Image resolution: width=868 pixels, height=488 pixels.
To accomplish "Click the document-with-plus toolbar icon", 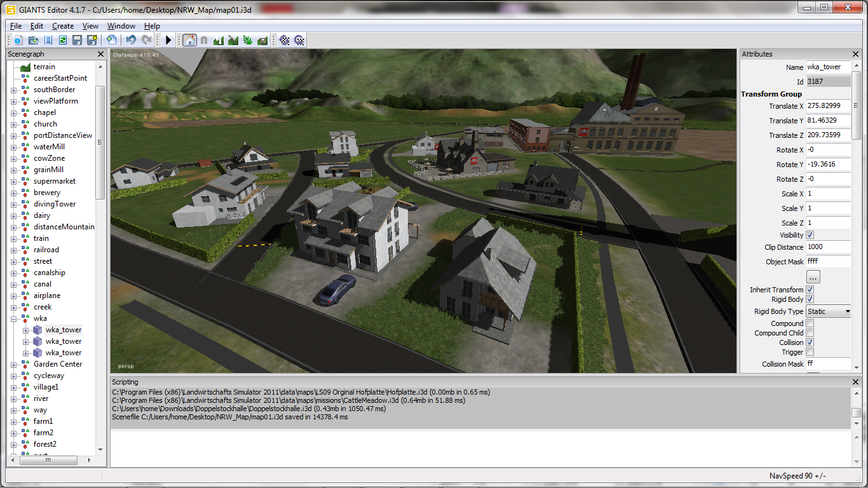I will (x=111, y=40).
